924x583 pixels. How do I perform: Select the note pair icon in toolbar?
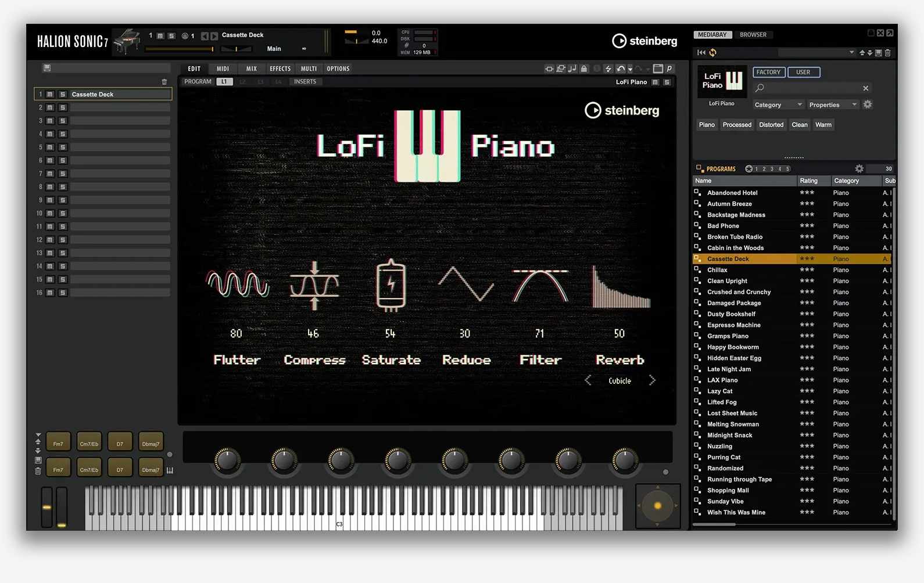tap(572, 69)
